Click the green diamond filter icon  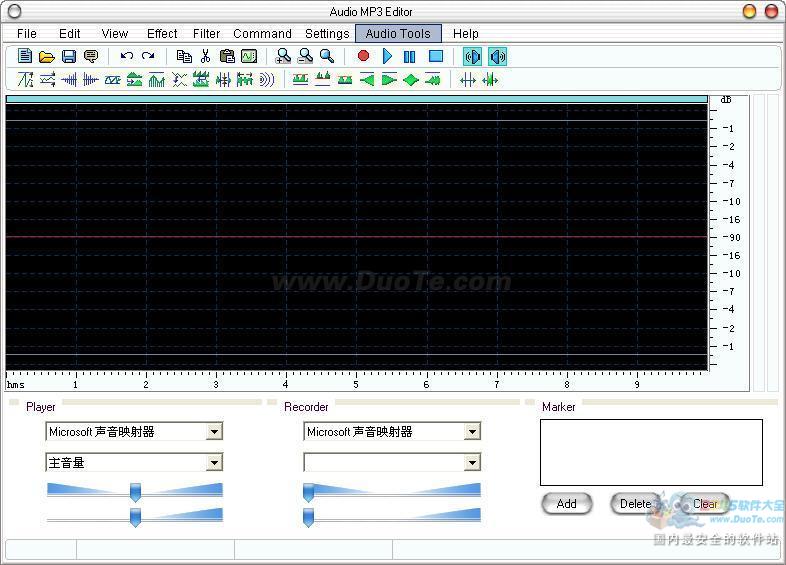pos(411,79)
